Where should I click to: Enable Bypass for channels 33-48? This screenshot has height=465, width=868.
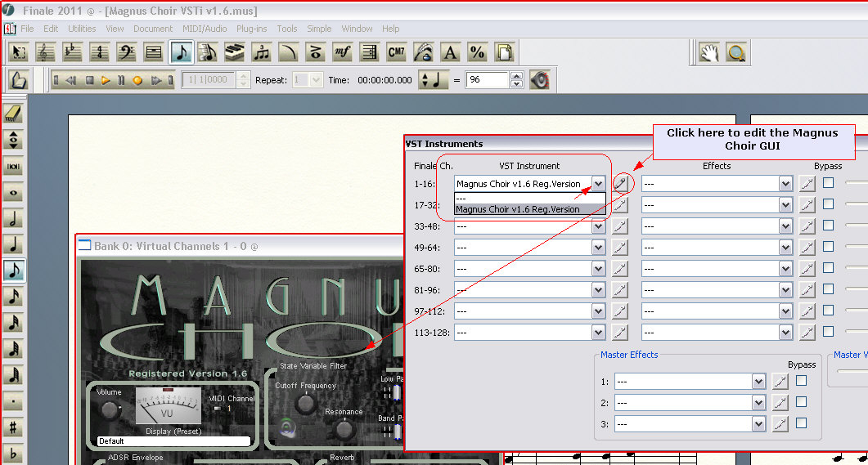pyautogui.click(x=828, y=225)
